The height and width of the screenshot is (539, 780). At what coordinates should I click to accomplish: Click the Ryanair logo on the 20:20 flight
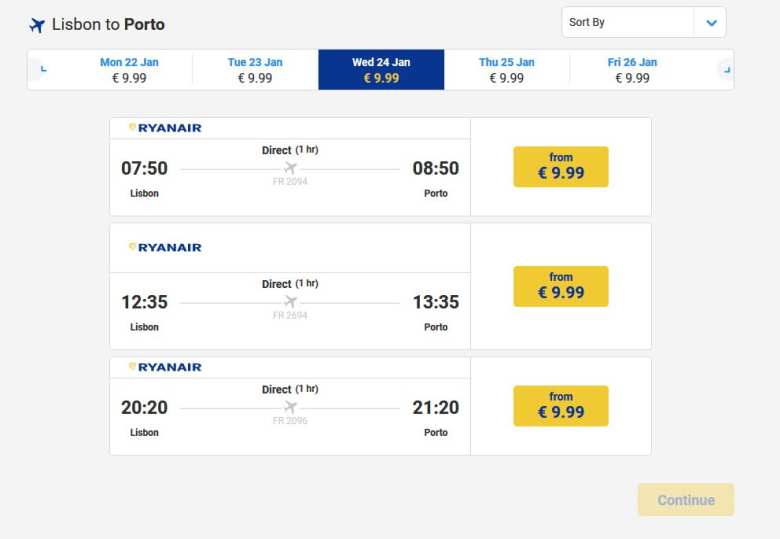[165, 367]
